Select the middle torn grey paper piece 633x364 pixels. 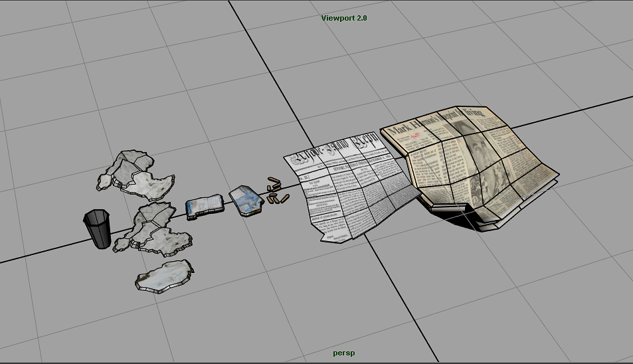[x=153, y=230]
